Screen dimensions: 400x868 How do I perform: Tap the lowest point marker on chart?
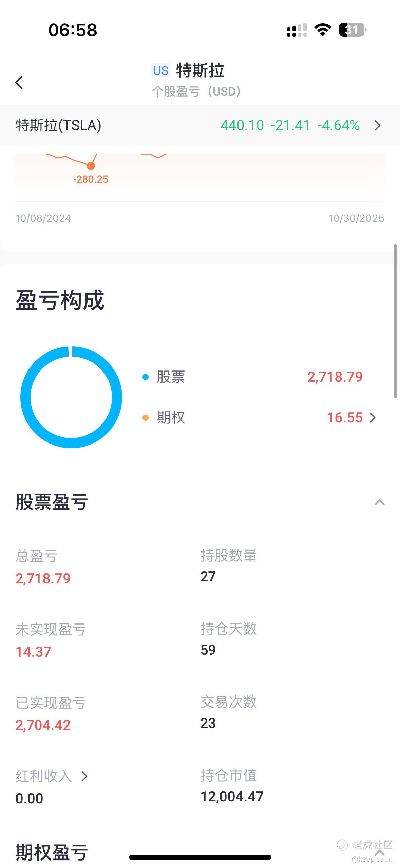[x=90, y=166]
